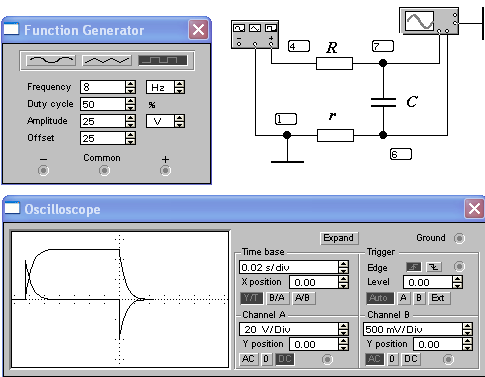Image resolution: width=485 pixels, height=377 pixels.
Task: Set trigger source to Ext
Action: tap(438, 298)
